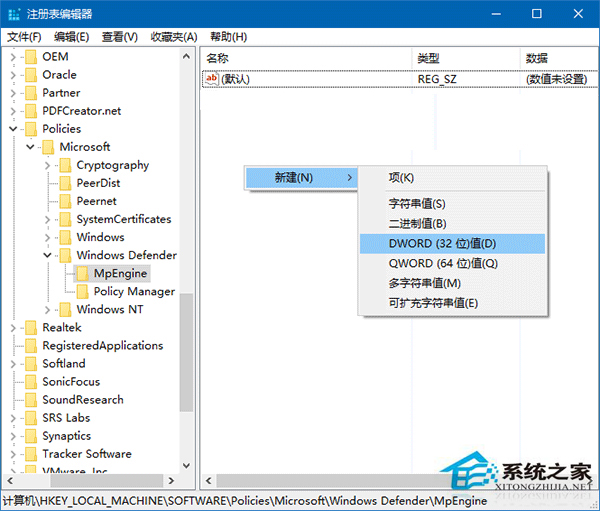Click the ab string icon of default value

(211, 79)
